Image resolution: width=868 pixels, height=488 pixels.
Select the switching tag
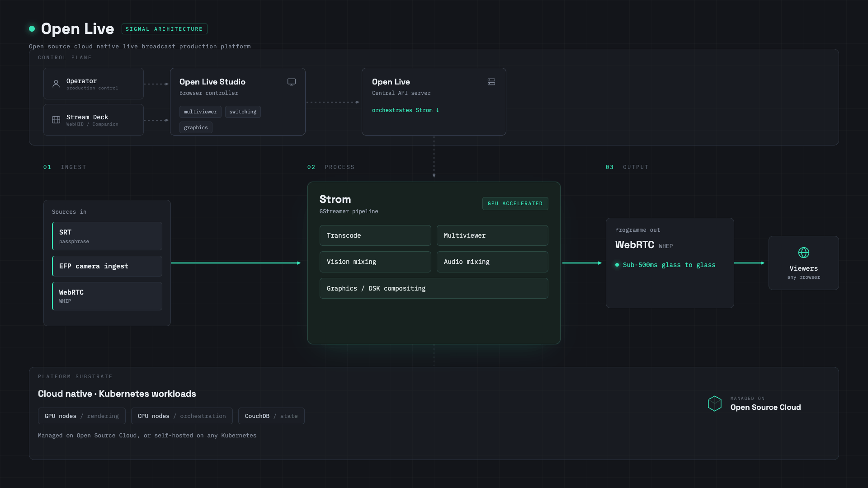pyautogui.click(x=243, y=112)
